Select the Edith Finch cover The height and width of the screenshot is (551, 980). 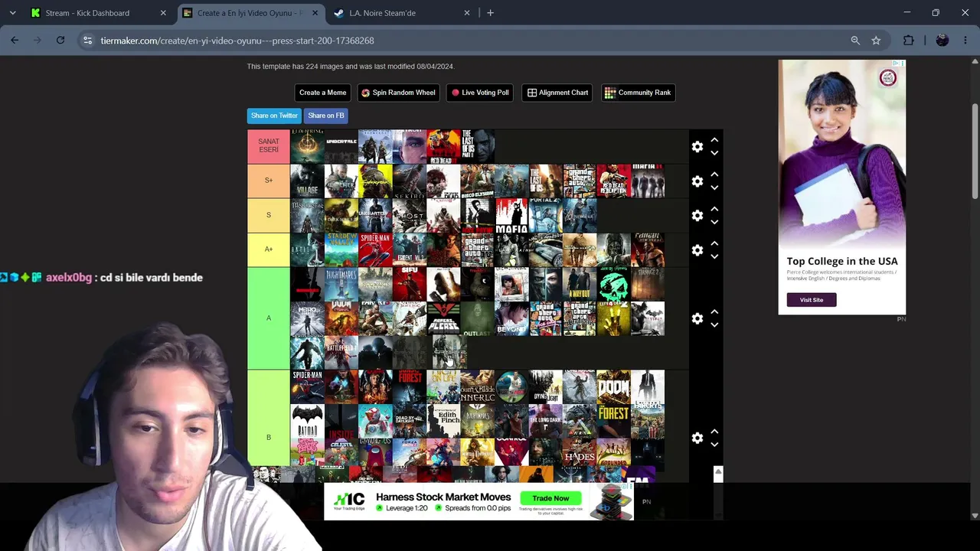click(443, 421)
